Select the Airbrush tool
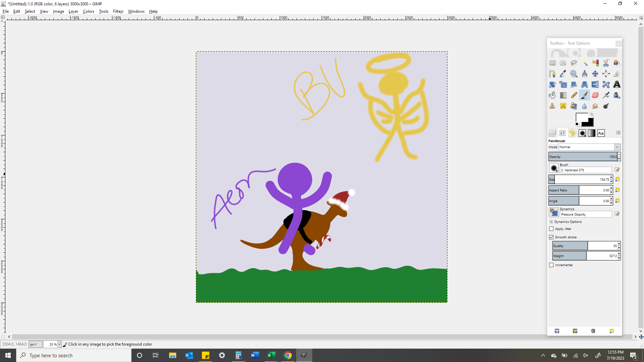Screen dimensions: 644x362 (x=606, y=95)
